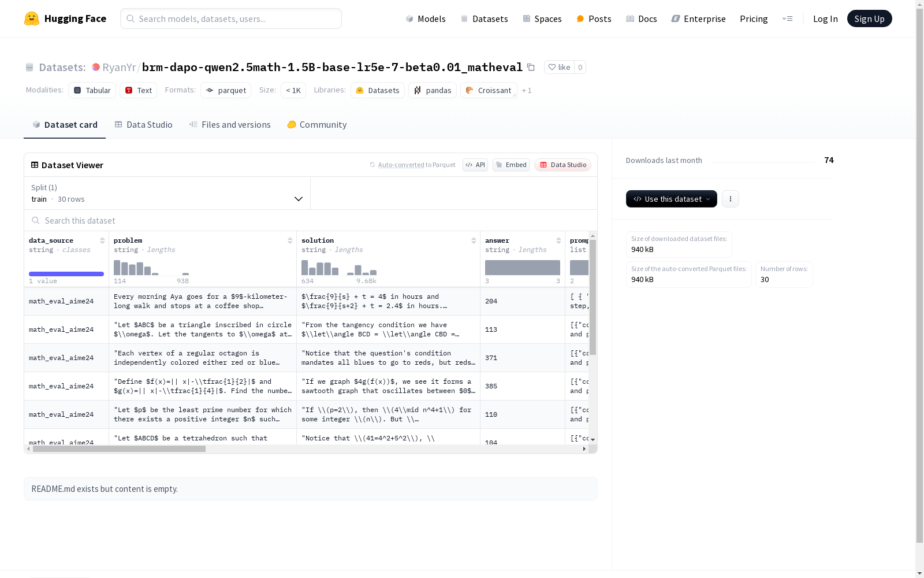The height and width of the screenshot is (578, 924).
Task: Expand the Use this dataset dropdown
Action: tap(672, 199)
